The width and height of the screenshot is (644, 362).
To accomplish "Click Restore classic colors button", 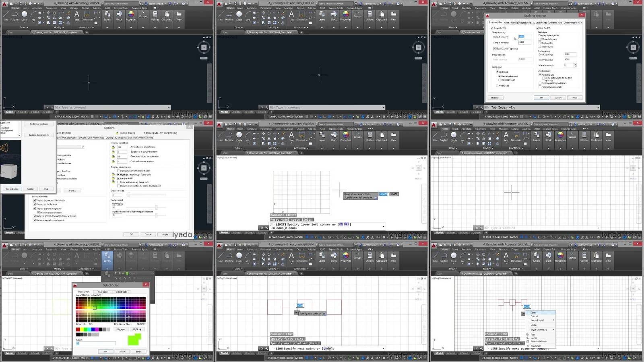I will tap(39, 135).
